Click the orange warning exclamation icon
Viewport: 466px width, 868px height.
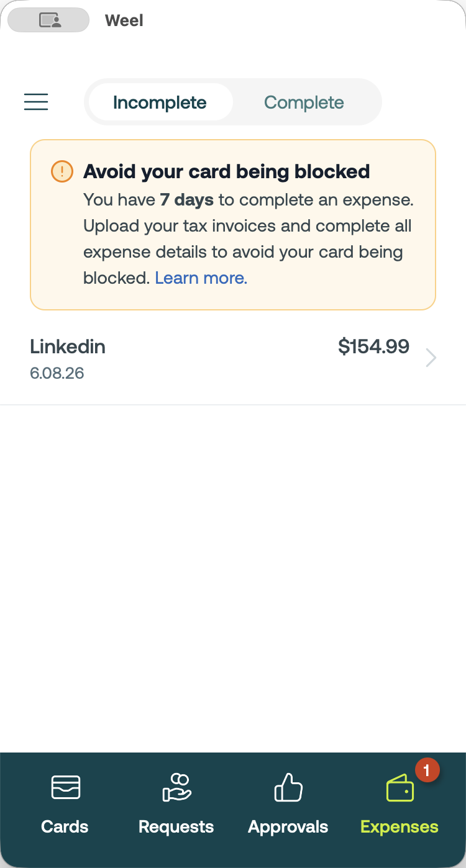click(62, 171)
